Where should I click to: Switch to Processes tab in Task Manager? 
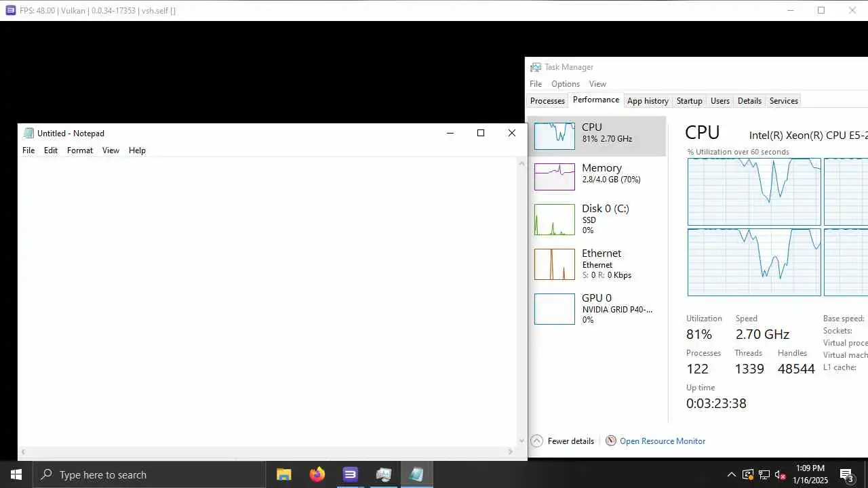547,101
